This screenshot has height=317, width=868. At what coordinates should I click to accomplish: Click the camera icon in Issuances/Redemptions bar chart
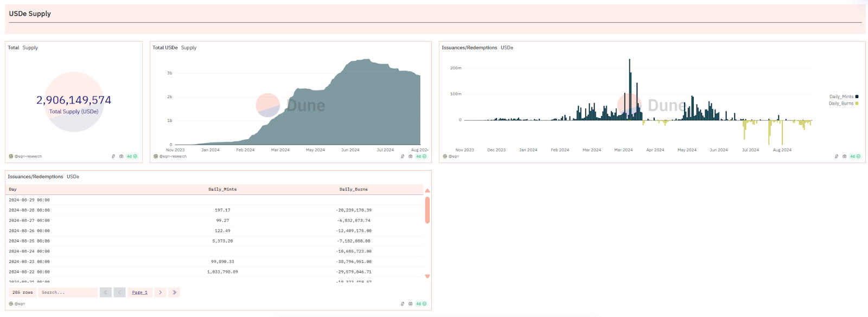[x=845, y=156]
